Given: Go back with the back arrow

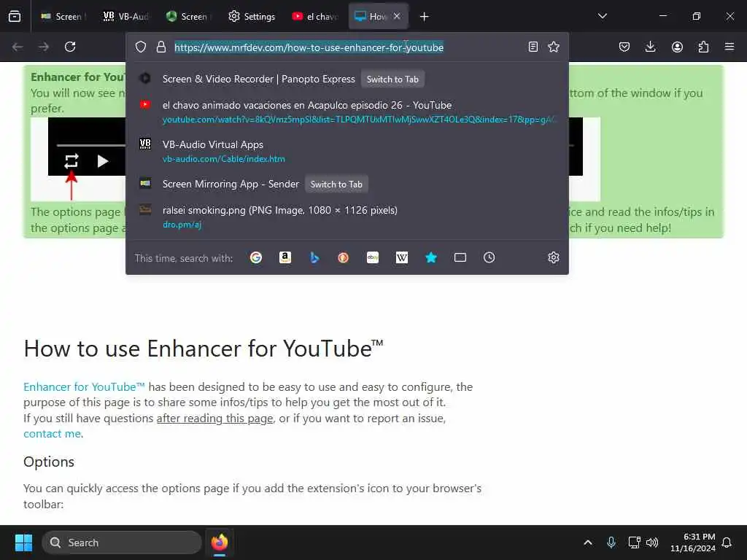Looking at the screenshot, I should point(18,47).
